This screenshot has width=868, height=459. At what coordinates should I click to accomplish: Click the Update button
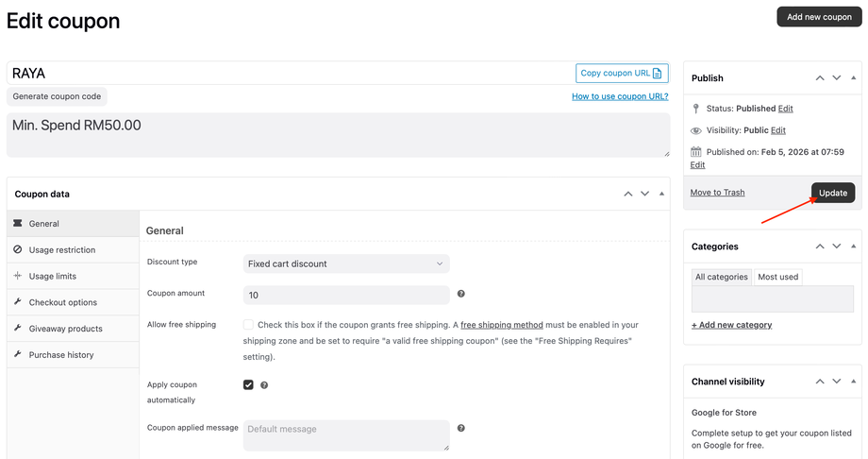click(x=833, y=193)
